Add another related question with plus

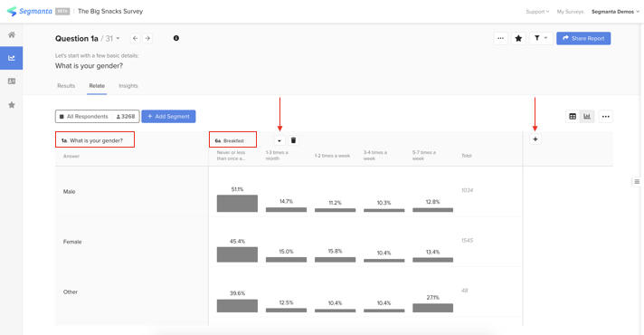(x=535, y=139)
